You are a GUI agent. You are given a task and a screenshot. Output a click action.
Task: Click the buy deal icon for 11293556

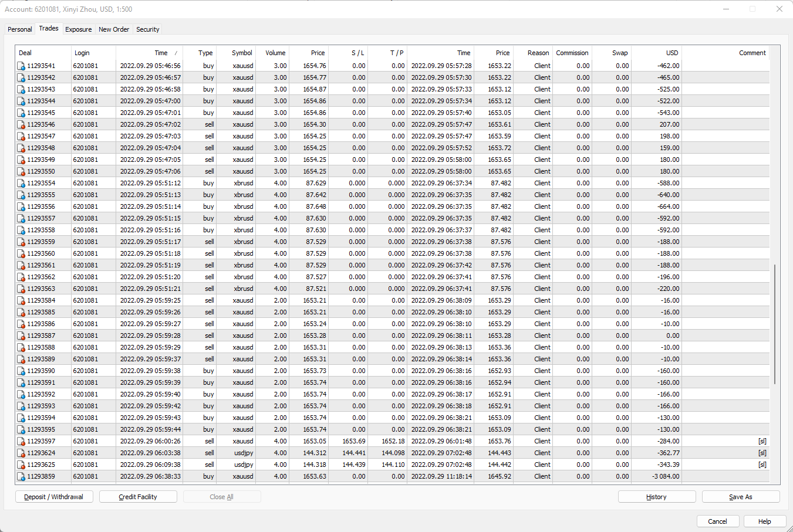point(21,206)
